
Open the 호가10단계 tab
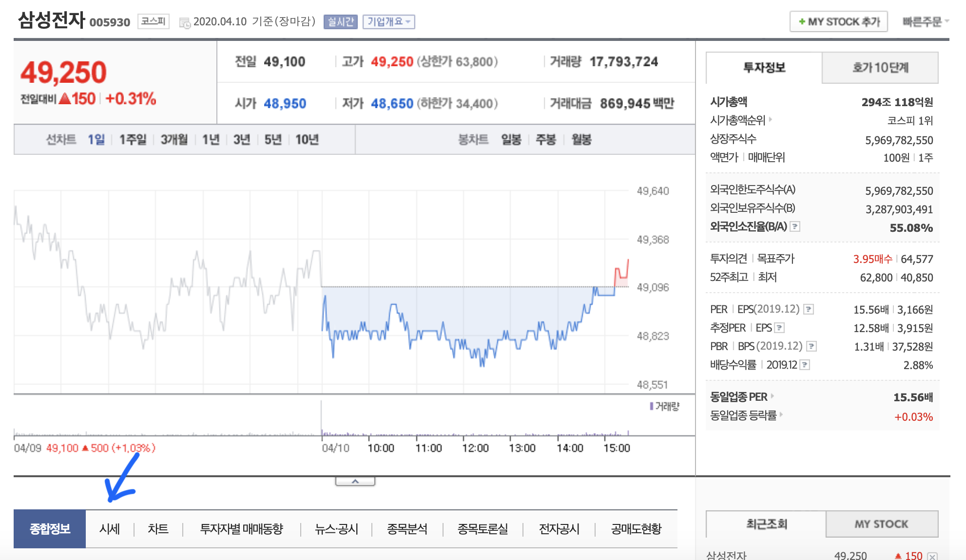(880, 68)
